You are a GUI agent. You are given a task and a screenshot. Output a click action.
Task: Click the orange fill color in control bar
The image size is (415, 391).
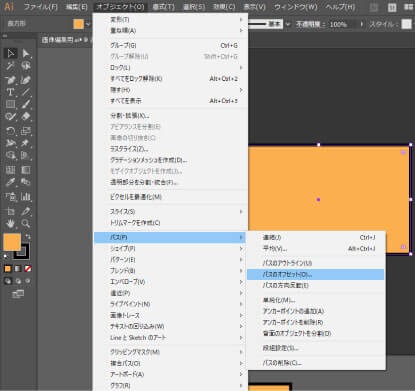click(78, 24)
